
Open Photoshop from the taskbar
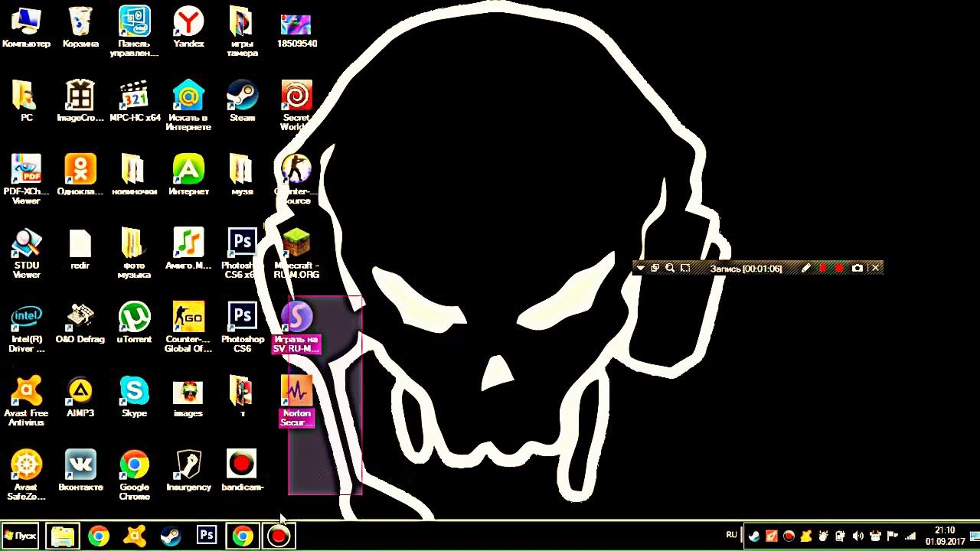pyautogui.click(x=207, y=535)
